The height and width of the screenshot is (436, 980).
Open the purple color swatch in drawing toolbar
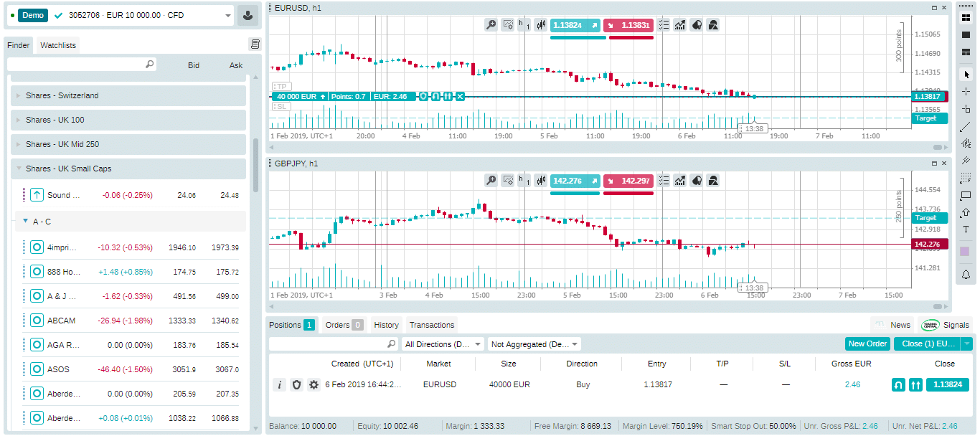966,252
